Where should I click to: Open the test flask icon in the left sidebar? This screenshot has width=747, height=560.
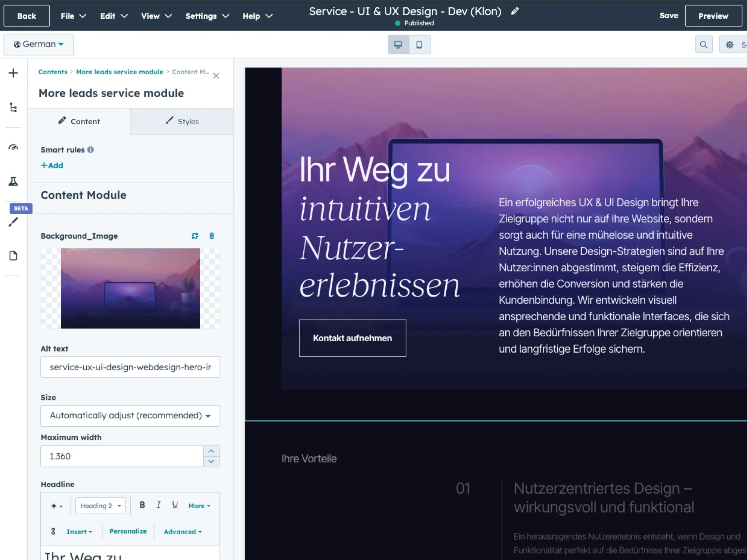pyautogui.click(x=13, y=182)
